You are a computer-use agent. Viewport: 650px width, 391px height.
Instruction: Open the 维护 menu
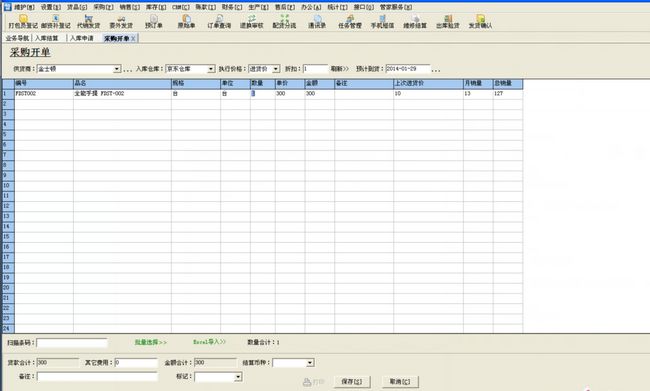(x=24, y=7)
